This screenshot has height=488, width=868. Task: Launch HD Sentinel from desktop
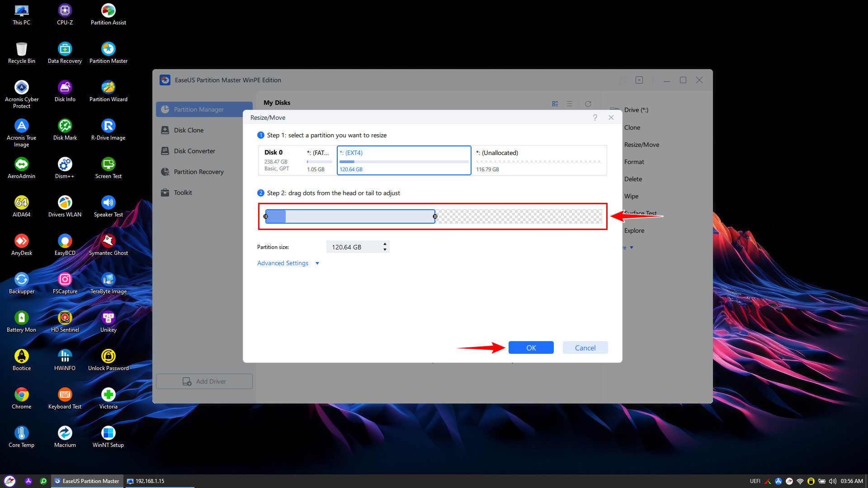pyautogui.click(x=65, y=318)
